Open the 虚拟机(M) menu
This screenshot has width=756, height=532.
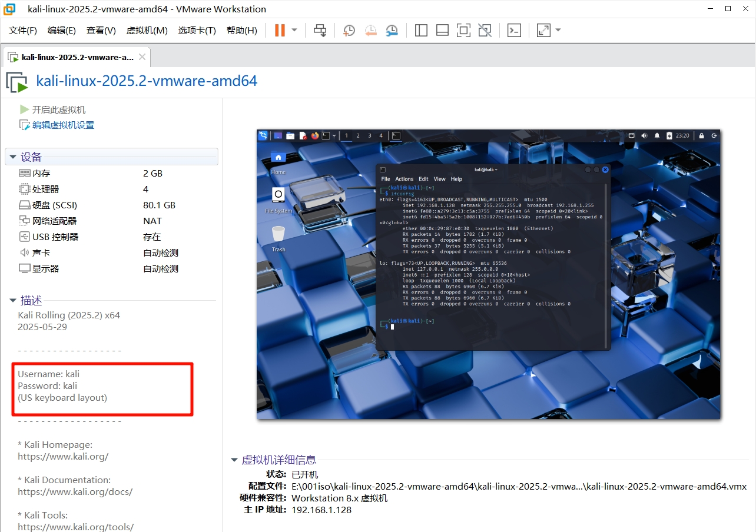pyautogui.click(x=147, y=31)
